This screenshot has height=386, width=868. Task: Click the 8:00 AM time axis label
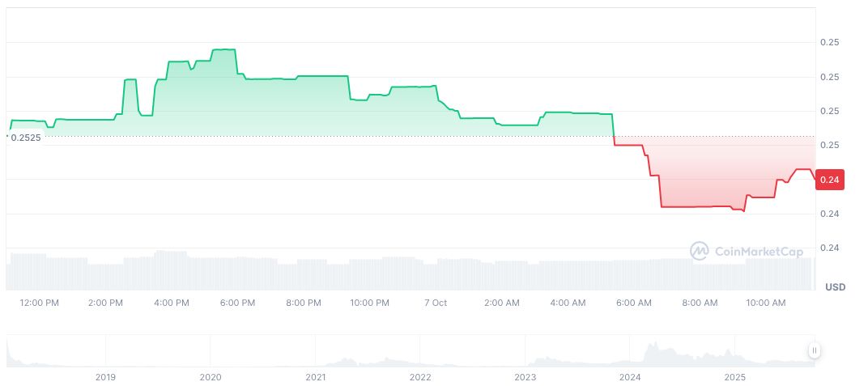(700, 303)
